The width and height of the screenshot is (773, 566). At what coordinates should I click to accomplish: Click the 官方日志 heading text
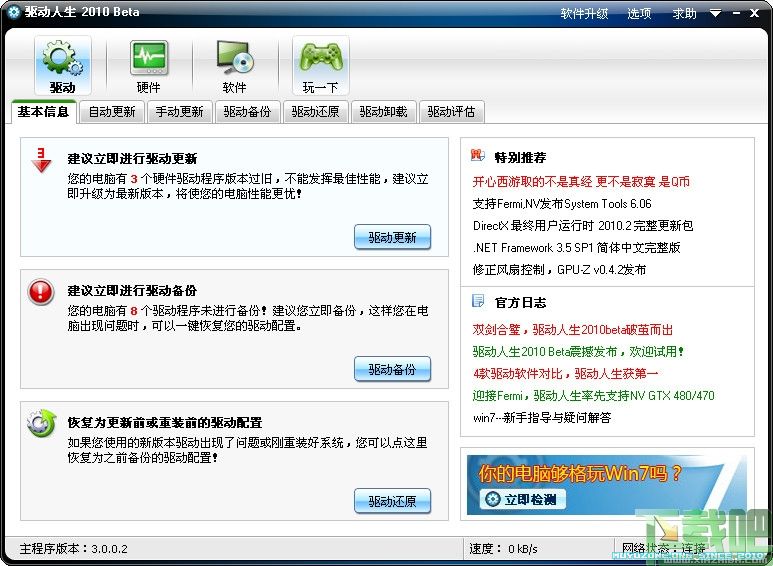coord(520,302)
